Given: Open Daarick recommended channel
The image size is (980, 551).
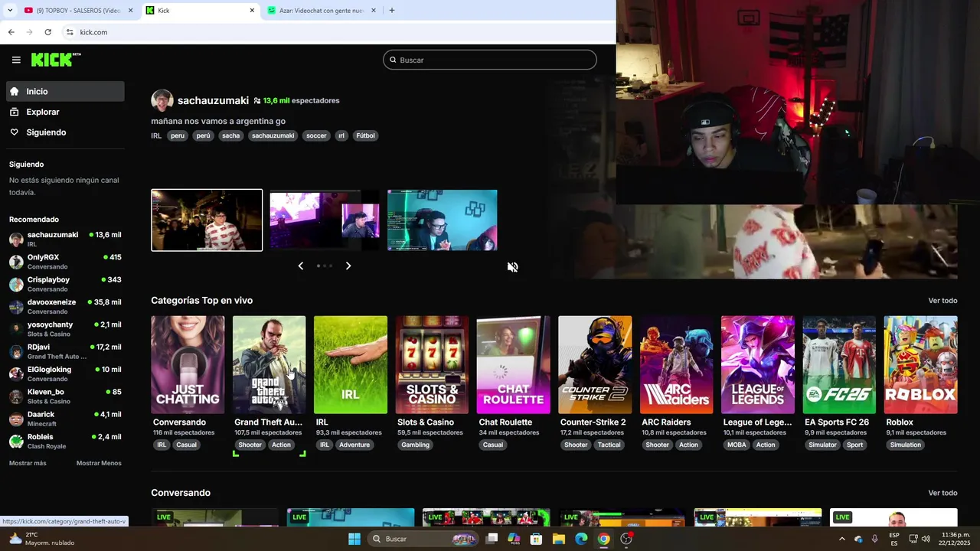Looking at the screenshot, I should point(65,419).
